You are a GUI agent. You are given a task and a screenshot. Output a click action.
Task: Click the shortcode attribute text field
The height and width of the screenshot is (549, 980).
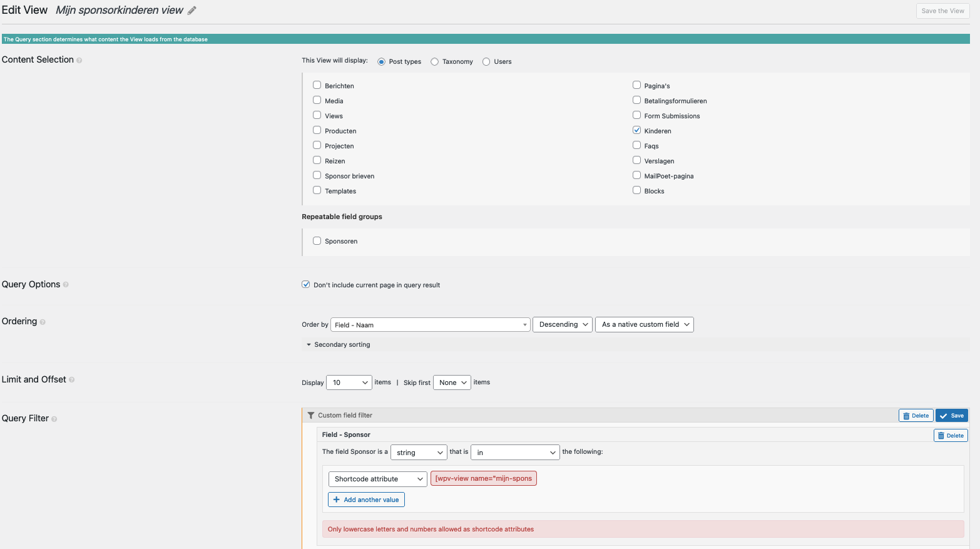click(483, 479)
